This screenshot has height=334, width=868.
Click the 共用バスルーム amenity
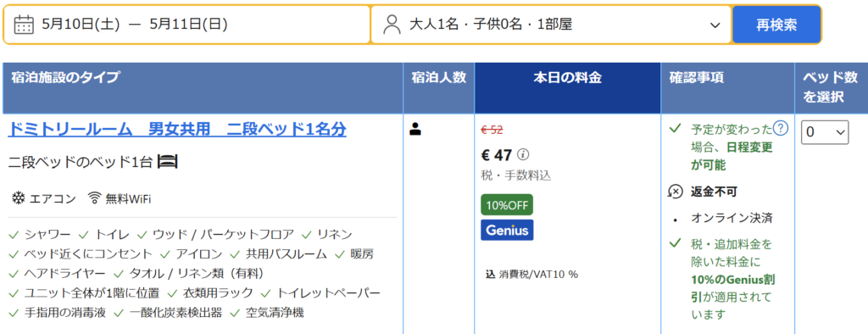287,253
